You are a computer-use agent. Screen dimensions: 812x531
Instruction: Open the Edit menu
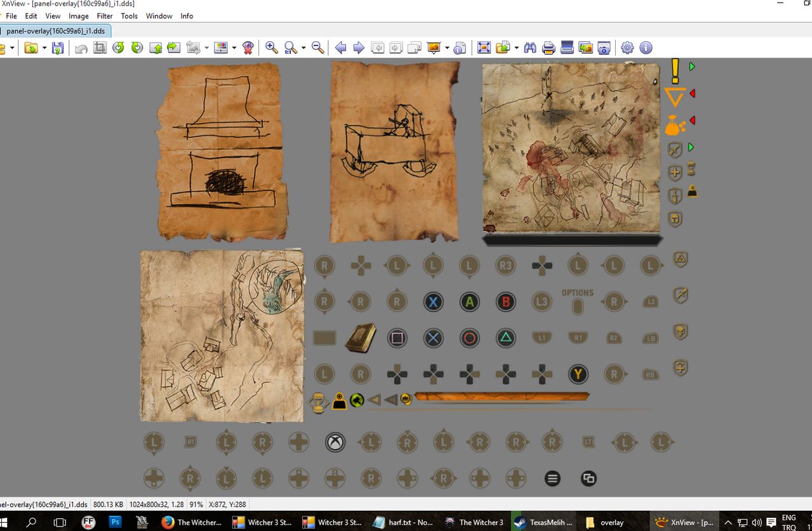click(x=31, y=16)
